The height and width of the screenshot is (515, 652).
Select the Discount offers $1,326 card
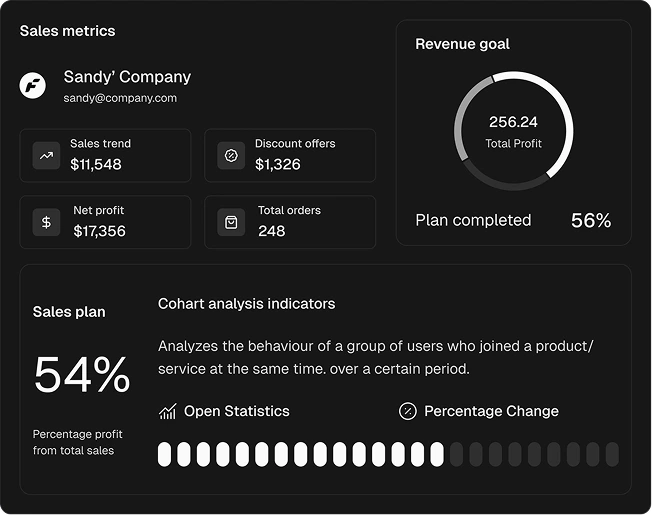point(290,155)
